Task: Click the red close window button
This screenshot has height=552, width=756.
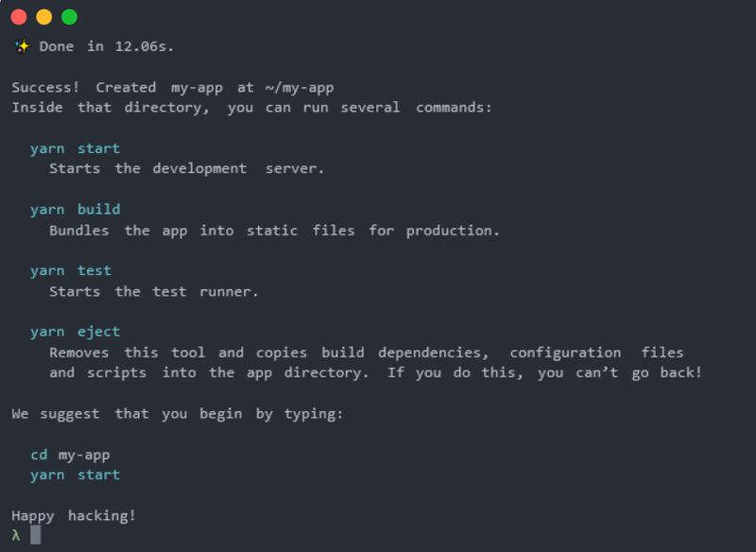Action: (19, 17)
